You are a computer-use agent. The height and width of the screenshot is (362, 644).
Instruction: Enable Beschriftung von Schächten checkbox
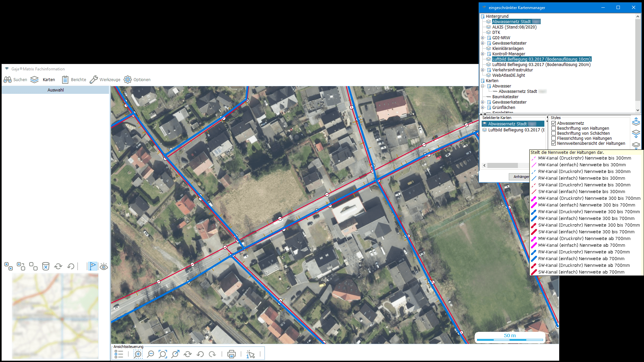click(554, 133)
